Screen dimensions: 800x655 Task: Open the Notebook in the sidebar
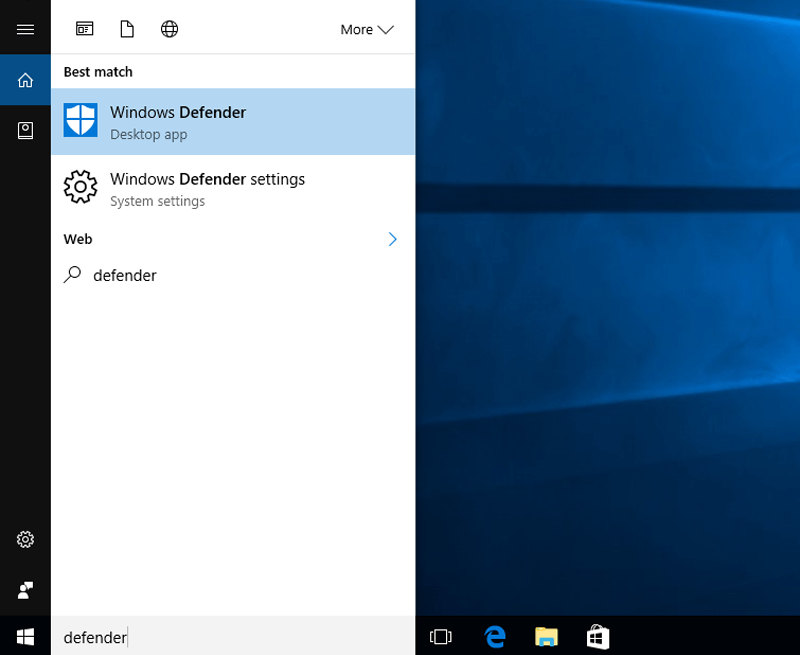click(x=24, y=130)
